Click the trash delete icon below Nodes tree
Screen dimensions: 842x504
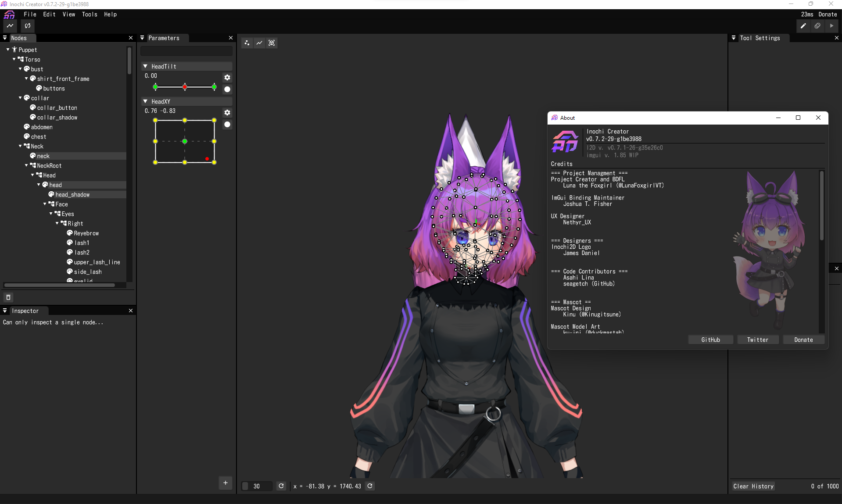point(8,297)
